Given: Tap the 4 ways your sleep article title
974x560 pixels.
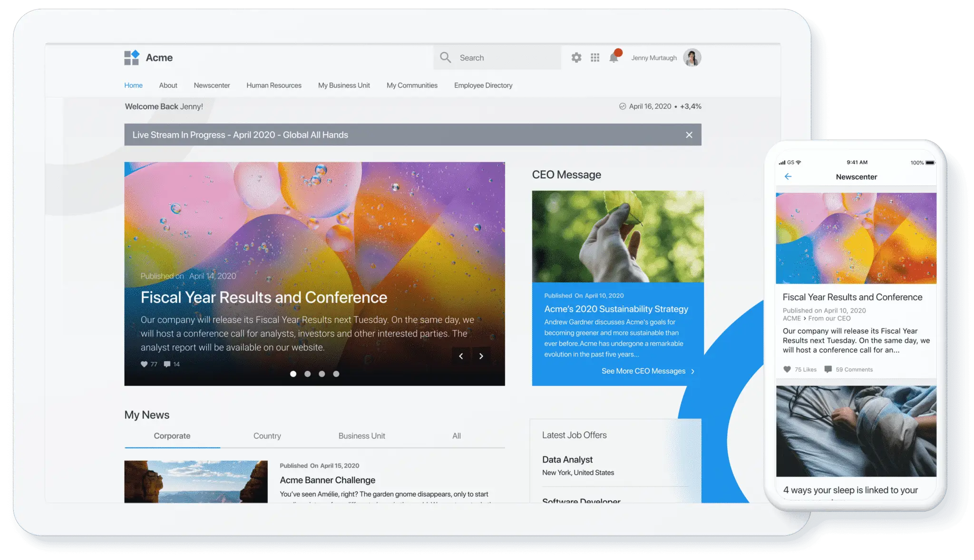Looking at the screenshot, I should (851, 490).
